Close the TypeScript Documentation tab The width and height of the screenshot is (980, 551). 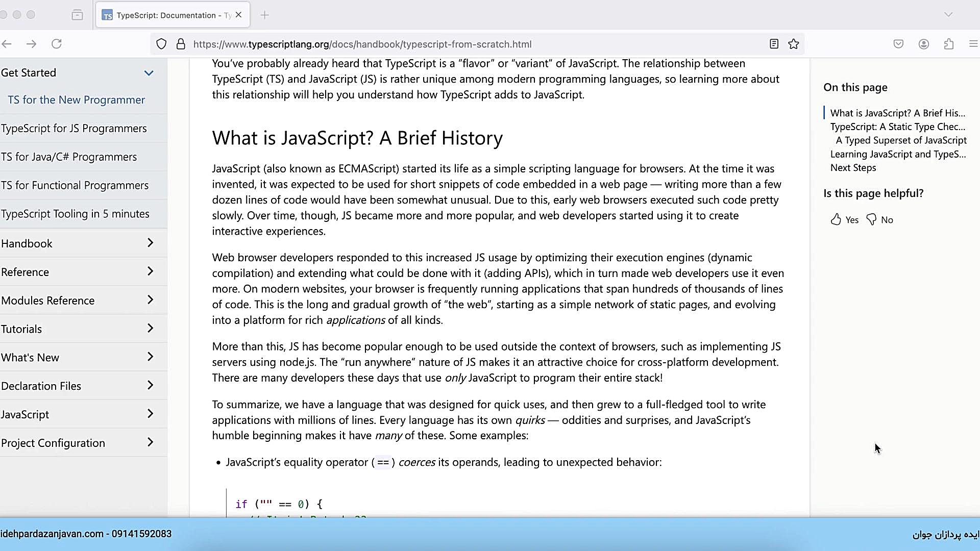[238, 15]
